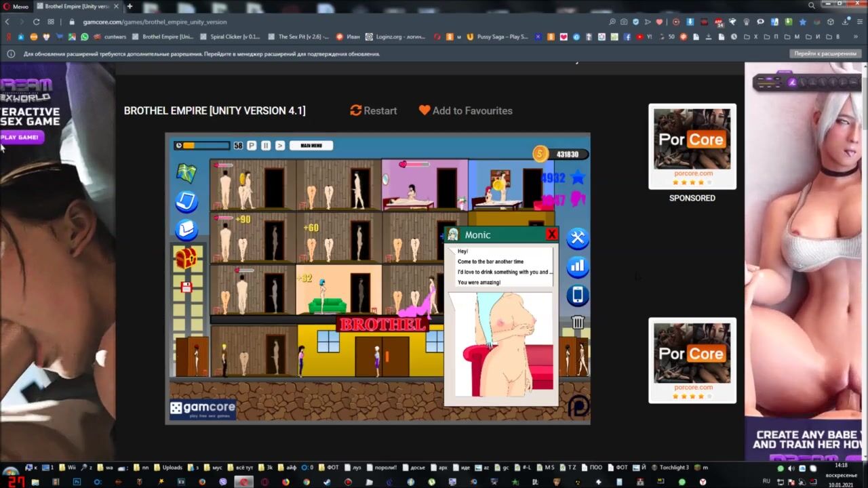Click the Windows Start button

9,472
